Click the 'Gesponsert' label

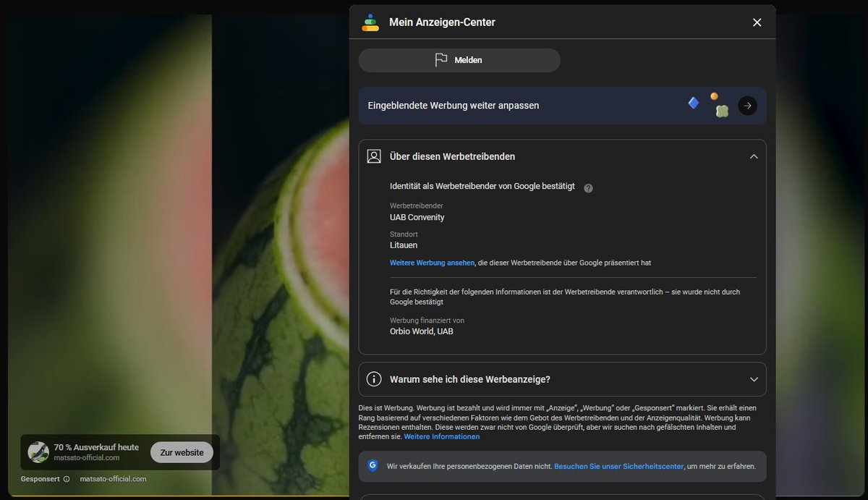40,479
